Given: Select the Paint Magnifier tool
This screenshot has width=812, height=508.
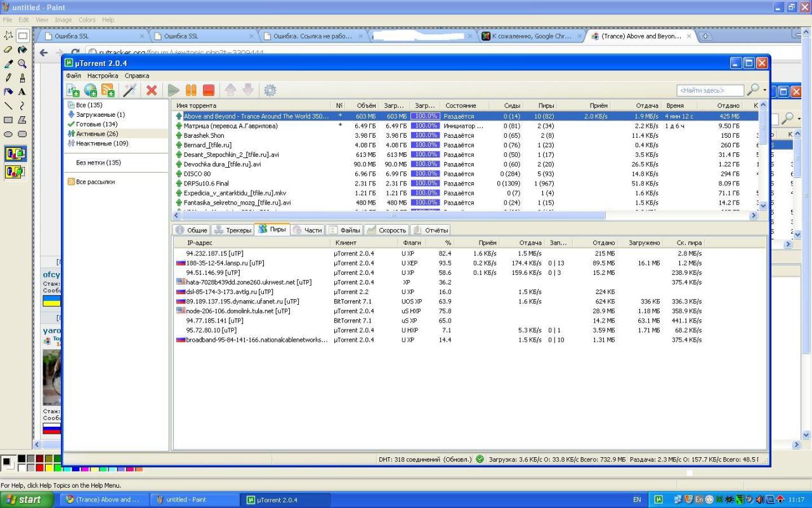Looking at the screenshot, I should 22,63.
